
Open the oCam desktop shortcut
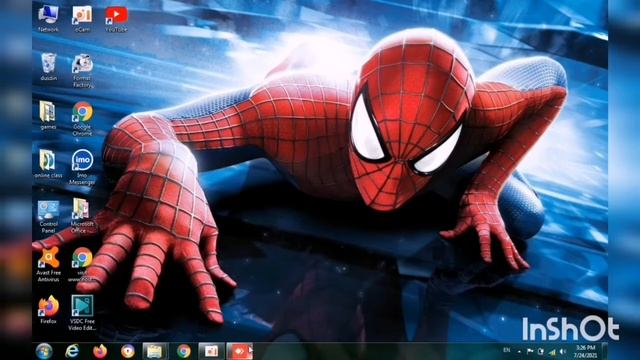click(82, 19)
